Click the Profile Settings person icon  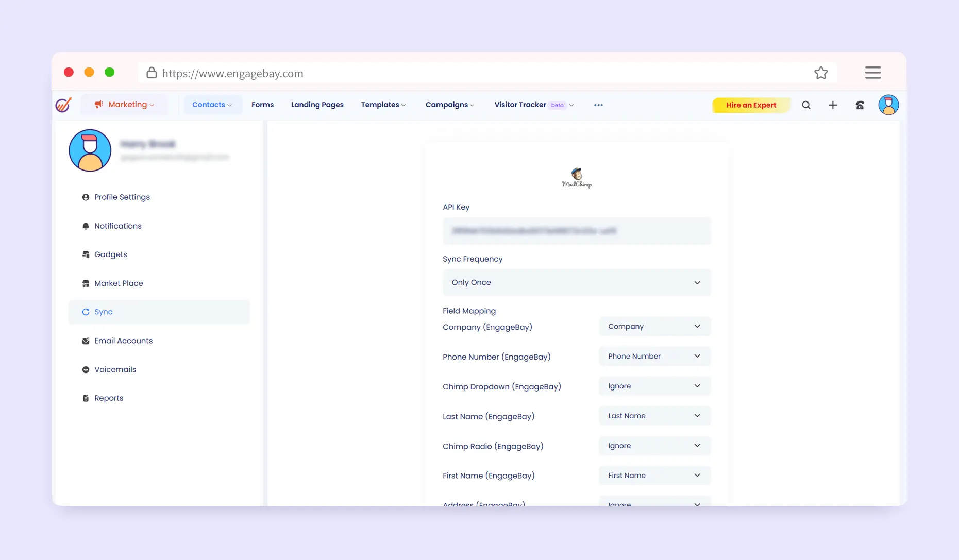click(x=86, y=197)
